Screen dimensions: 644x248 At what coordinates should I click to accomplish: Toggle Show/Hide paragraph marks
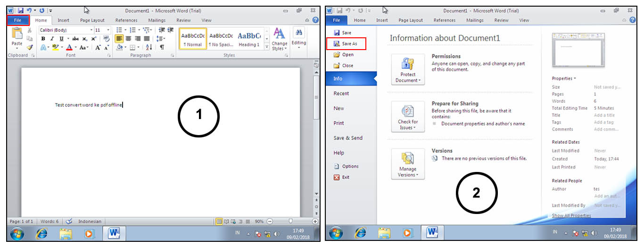point(162,47)
